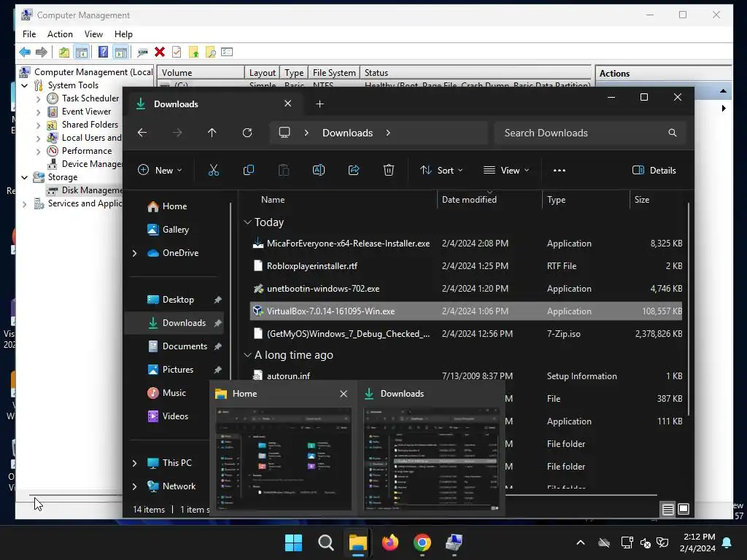747x560 pixels.
Task: Collapse the A long time ago group
Action: (247, 355)
